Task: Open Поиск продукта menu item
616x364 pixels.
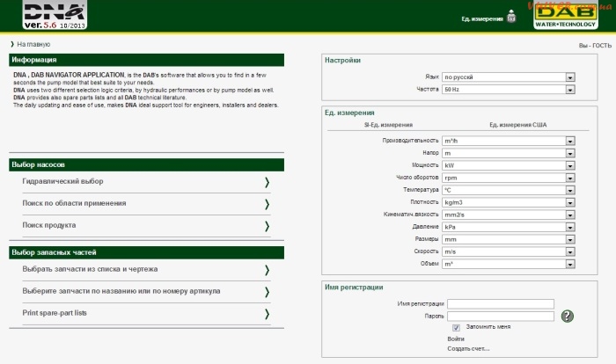Action: [x=49, y=225]
